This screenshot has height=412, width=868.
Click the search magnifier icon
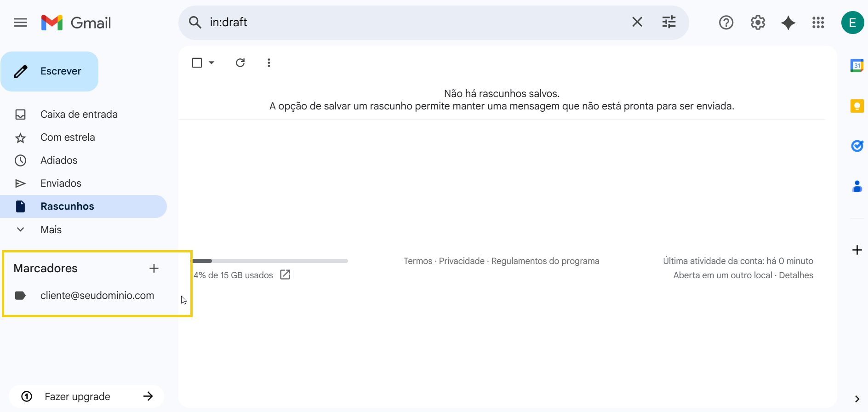[x=195, y=22]
